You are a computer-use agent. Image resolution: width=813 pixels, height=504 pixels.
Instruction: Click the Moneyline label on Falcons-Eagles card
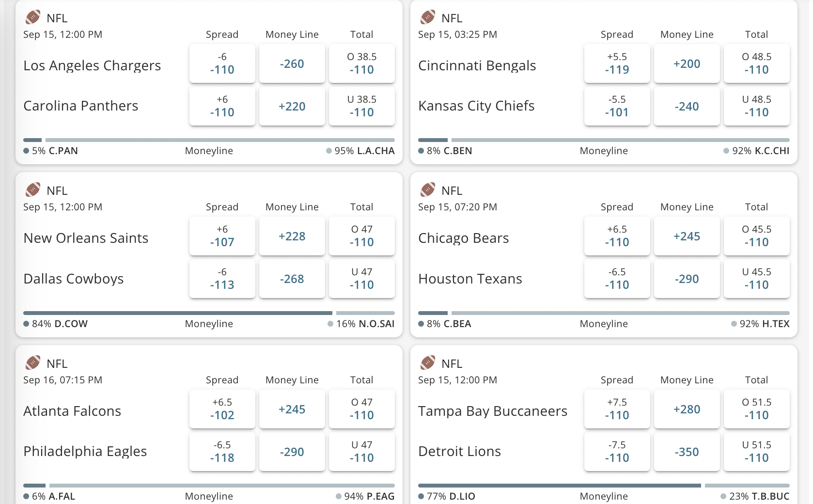point(208,496)
